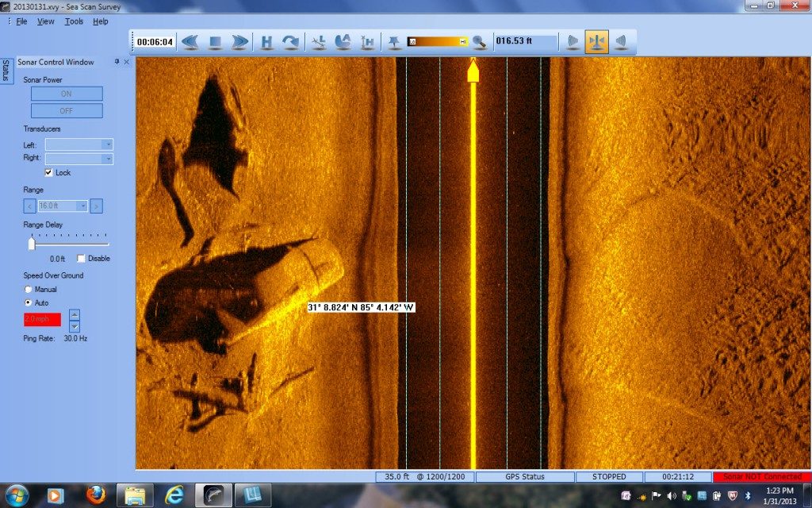The width and height of the screenshot is (812, 508).
Task: Open the View menu
Action: point(46,21)
